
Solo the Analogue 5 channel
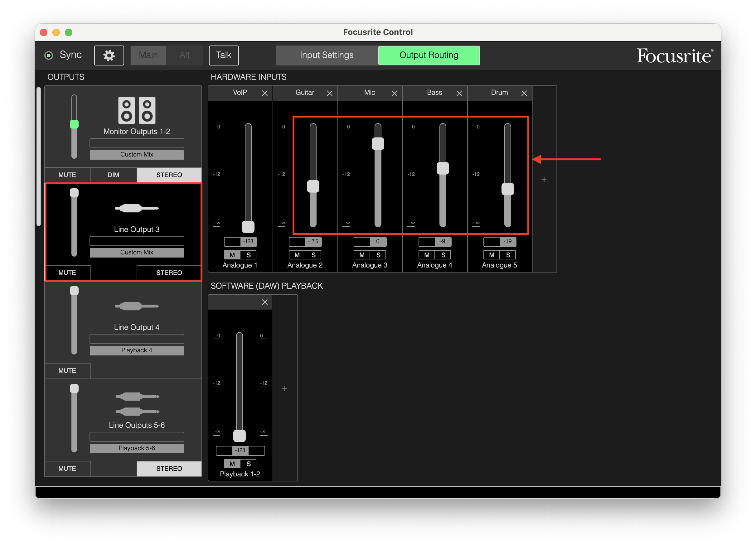508,255
